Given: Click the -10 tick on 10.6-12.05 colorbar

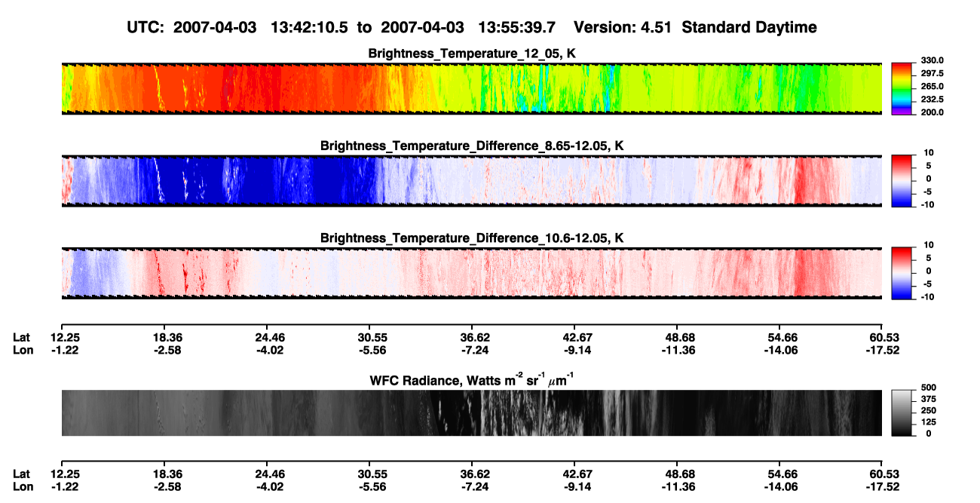Looking at the screenshot, I should tap(928, 297).
